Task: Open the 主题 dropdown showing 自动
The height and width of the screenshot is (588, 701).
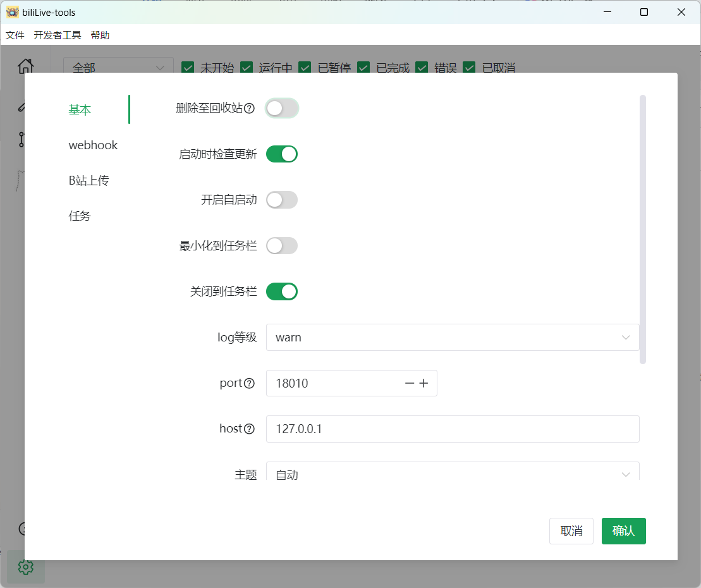Action: [453, 472]
